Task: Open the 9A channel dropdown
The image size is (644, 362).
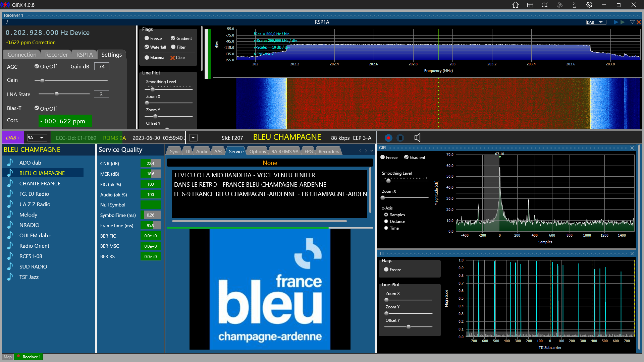Action: [x=36, y=138]
